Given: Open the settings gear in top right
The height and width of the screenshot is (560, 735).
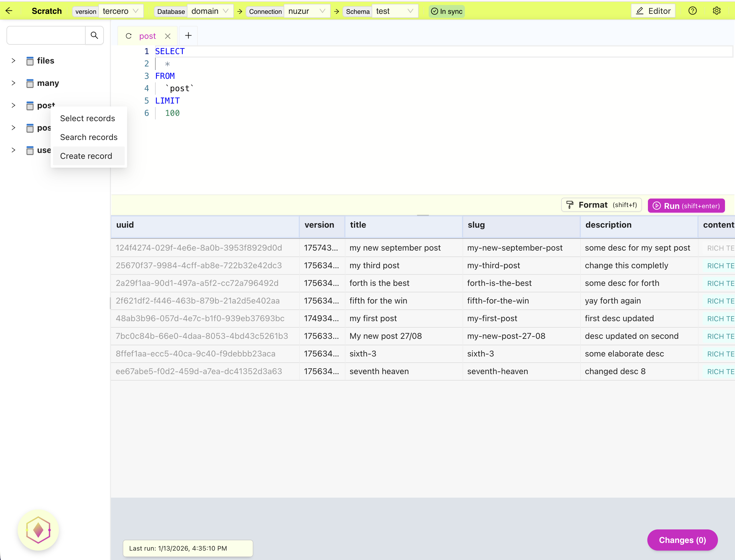Looking at the screenshot, I should click(717, 10).
